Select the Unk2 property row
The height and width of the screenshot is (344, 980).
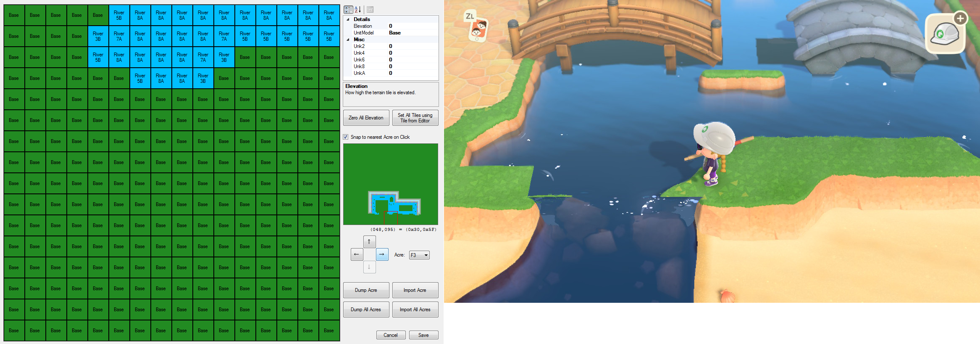[391, 46]
